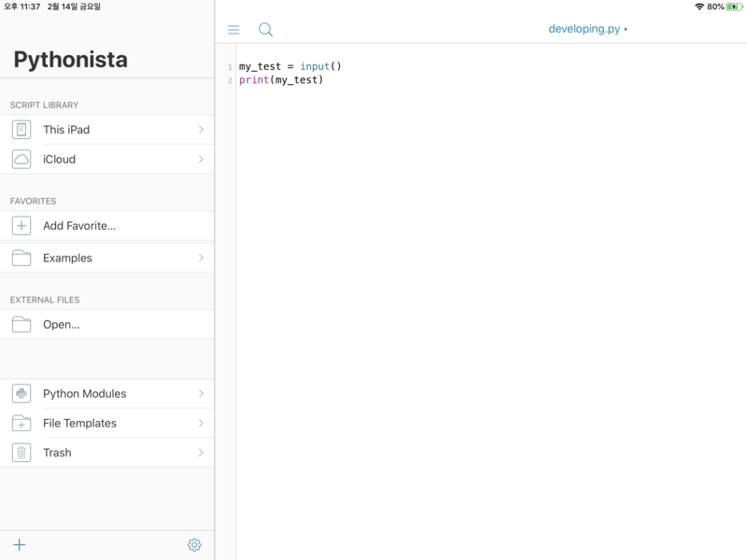This screenshot has height=560, width=747.
Task: Click line number 1 in the gutter
Action: coord(230,67)
